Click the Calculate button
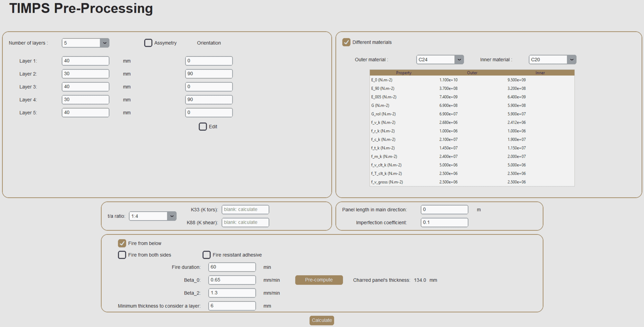The image size is (644, 327). coord(322,320)
